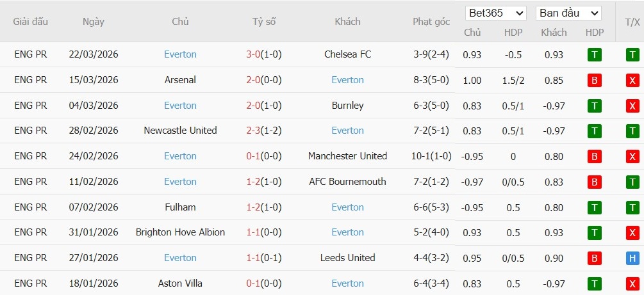Click the green T/X badge in the Fulham row
Screen dimensions: 644x295
(x=632, y=207)
